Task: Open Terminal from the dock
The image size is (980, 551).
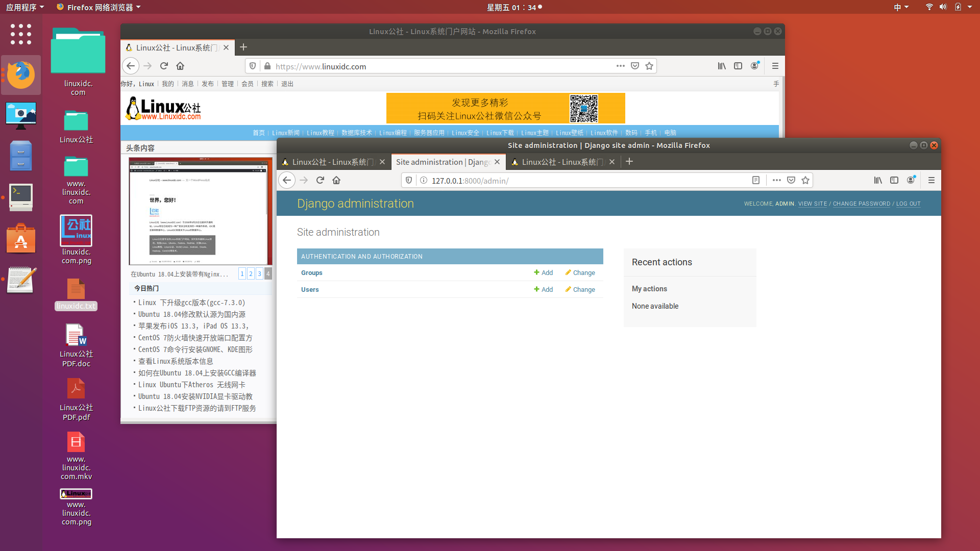Action: click(x=21, y=197)
